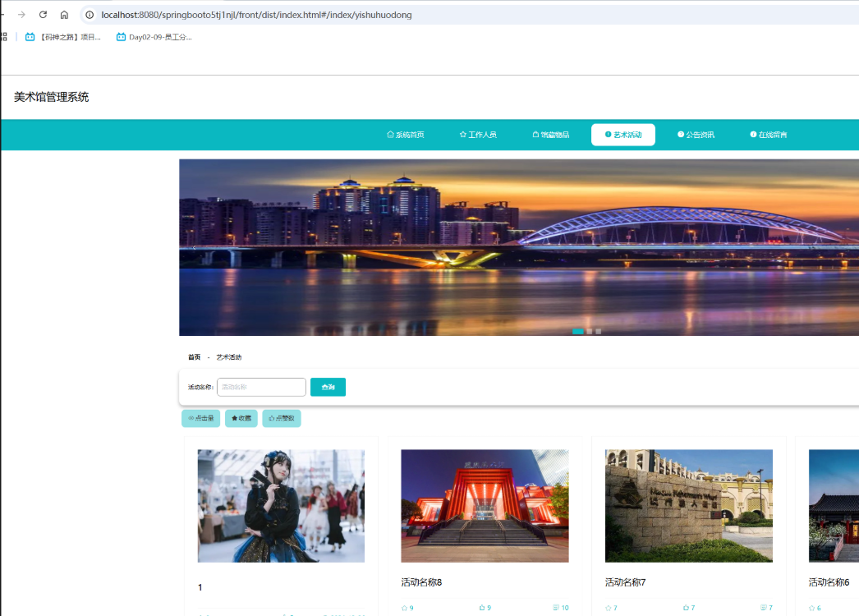
Task: Open the 馆藏物品 menu item
Action: tap(551, 135)
